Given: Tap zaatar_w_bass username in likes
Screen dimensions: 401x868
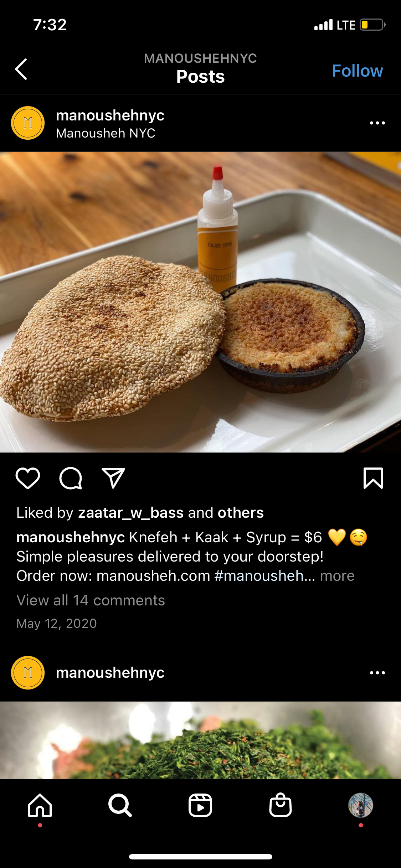Looking at the screenshot, I should (x=131, y=513).
